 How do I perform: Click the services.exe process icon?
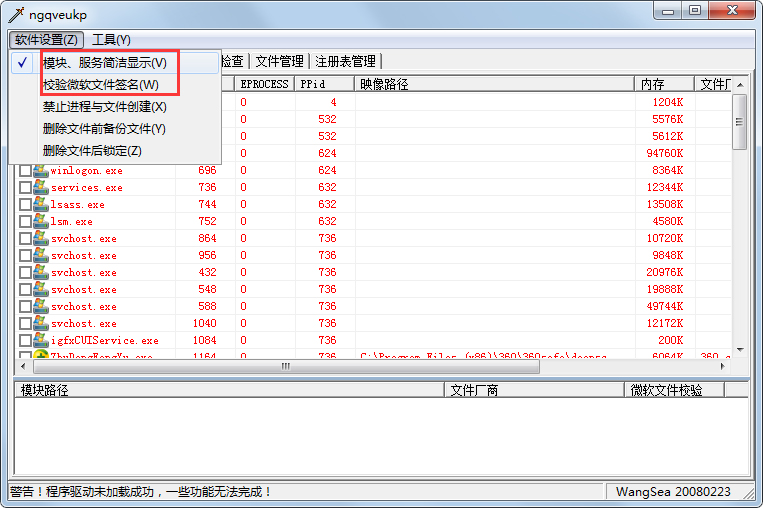(41, 188)
